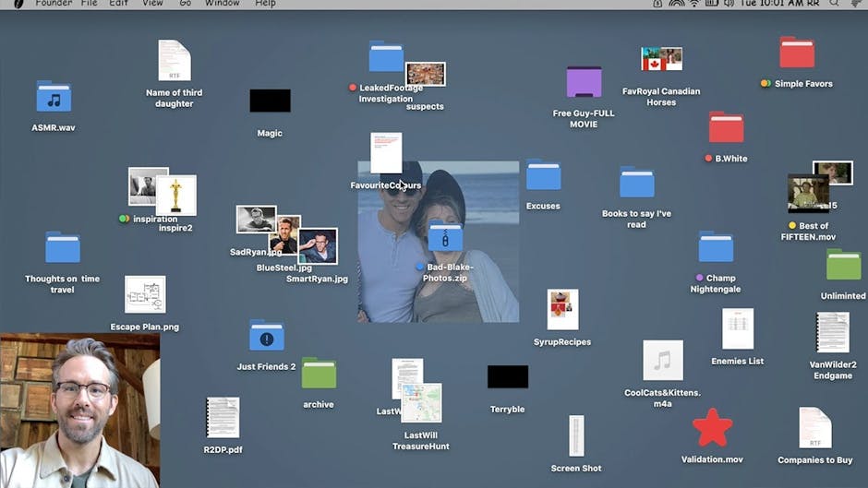Open the Window menu
Viewport: 868px width, 488px height.
pyautogui.click(x=222, y=4)
